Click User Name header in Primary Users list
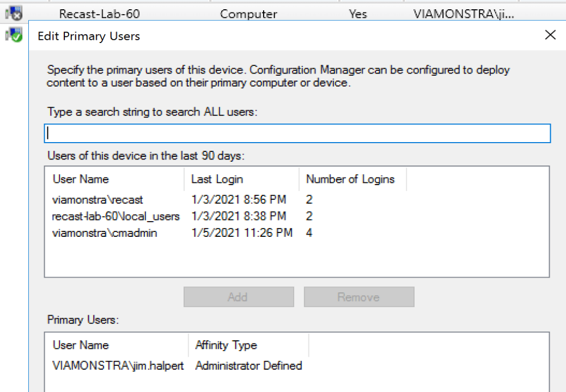 pyautogui.click(x=81, y=345)
